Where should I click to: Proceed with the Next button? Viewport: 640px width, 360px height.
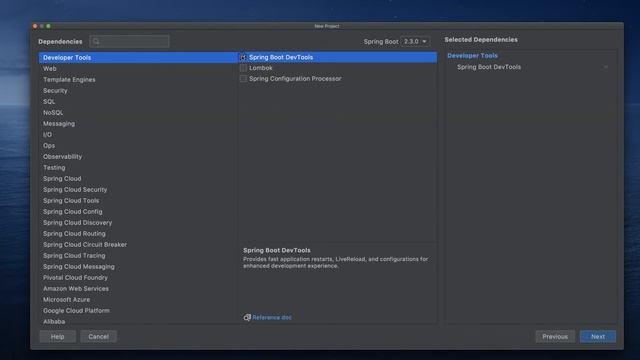(x=598, y=337)
